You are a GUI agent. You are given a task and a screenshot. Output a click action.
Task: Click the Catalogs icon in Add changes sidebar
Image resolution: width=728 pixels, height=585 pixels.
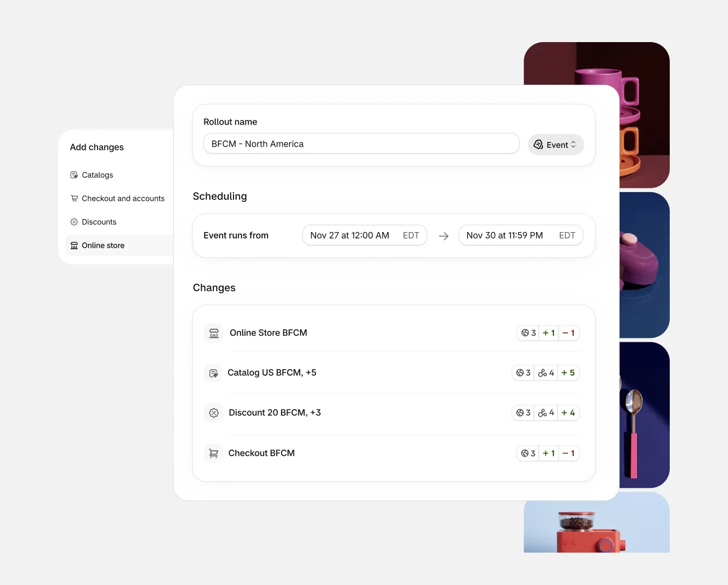[74, 175]
